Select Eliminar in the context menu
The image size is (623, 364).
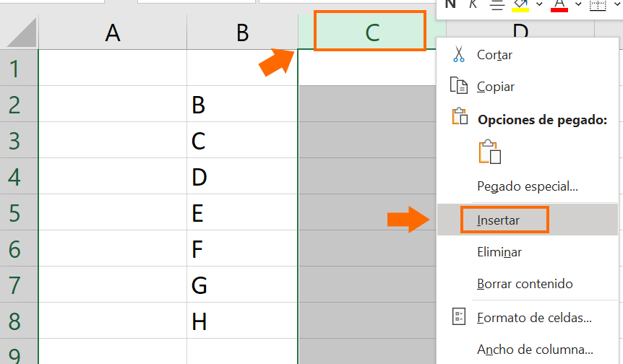pyautogui.click(x=499, y=252)
